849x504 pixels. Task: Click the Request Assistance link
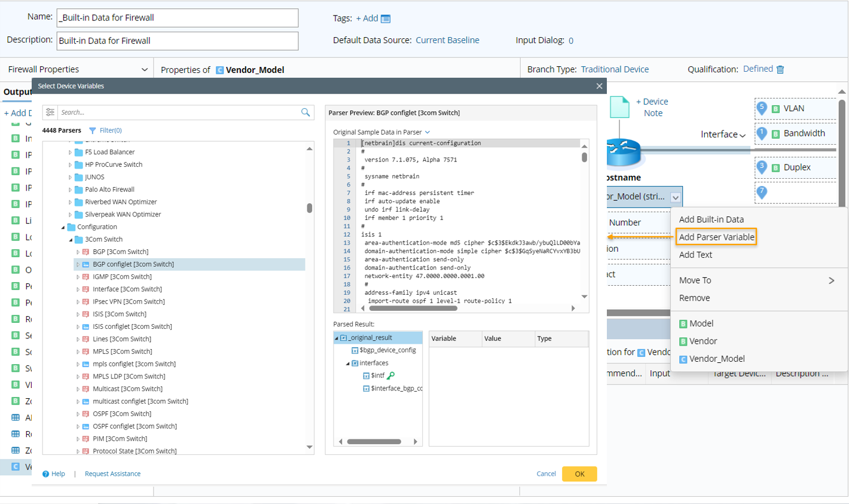(112, 474)
